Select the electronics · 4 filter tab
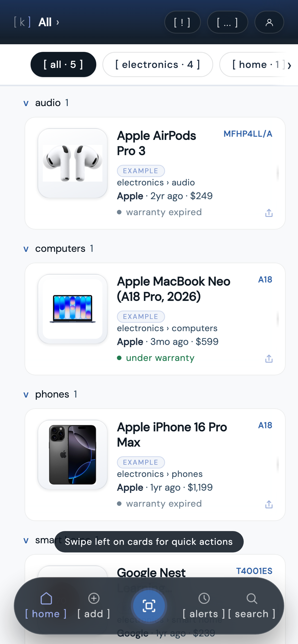Screen dimensions: 298x644 (x=158, y=65)
